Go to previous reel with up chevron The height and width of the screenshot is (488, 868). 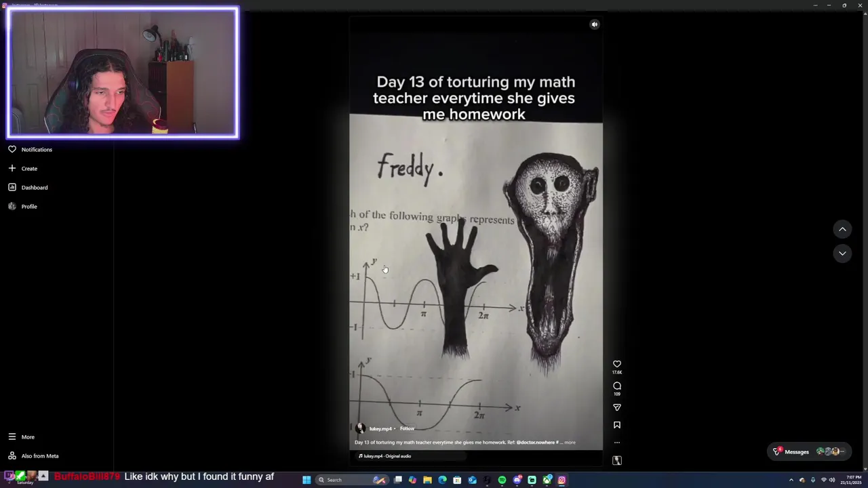tap(842, 229)
